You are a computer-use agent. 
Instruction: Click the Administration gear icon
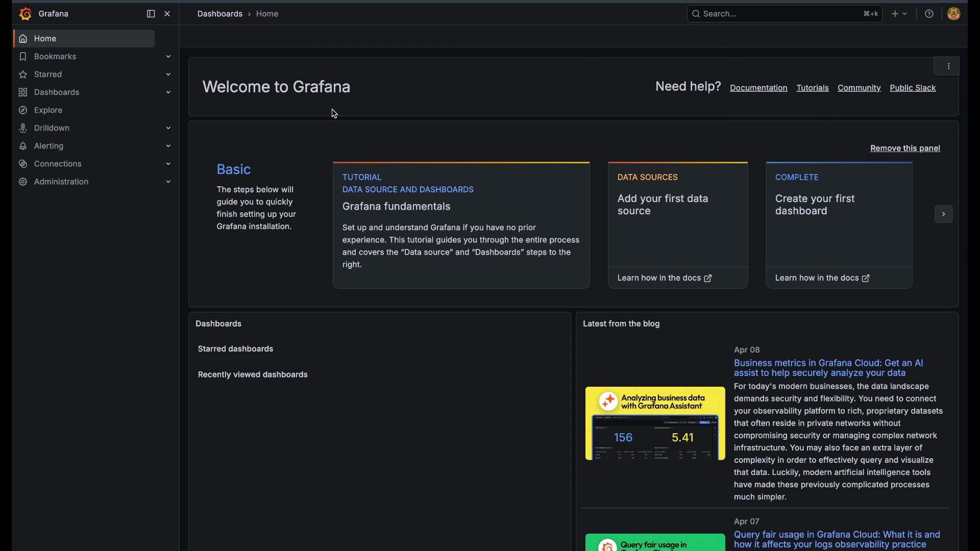coord(23,183)
